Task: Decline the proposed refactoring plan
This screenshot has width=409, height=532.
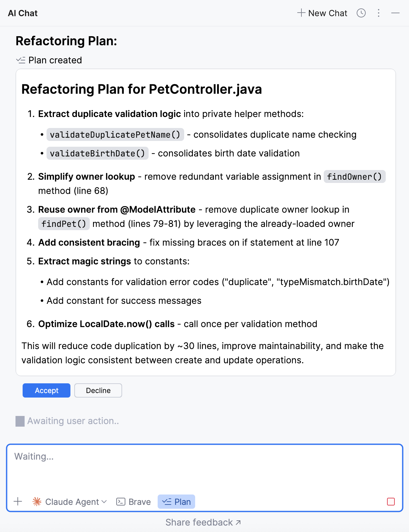Action: coord(98,390)
